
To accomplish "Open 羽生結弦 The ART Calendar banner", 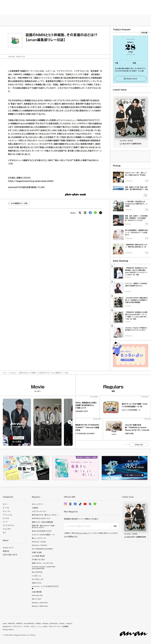I will 125,468.
